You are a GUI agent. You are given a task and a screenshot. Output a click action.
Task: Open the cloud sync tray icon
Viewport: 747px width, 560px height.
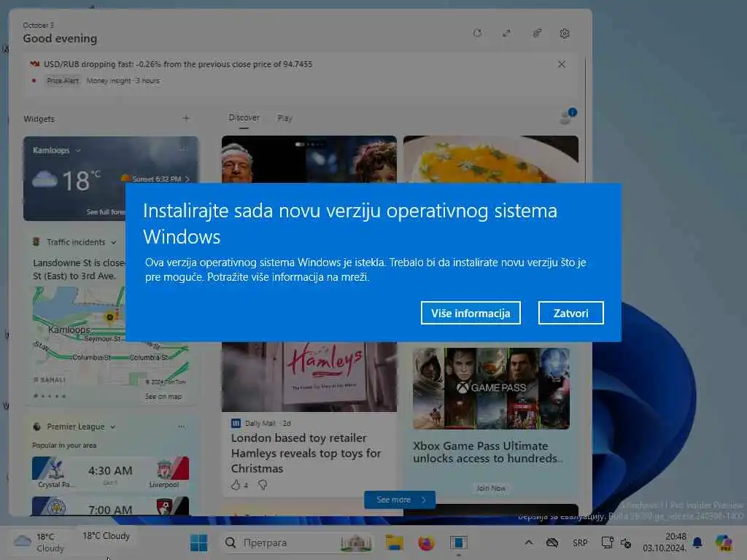pyautogui.click(x=552, y=542)
